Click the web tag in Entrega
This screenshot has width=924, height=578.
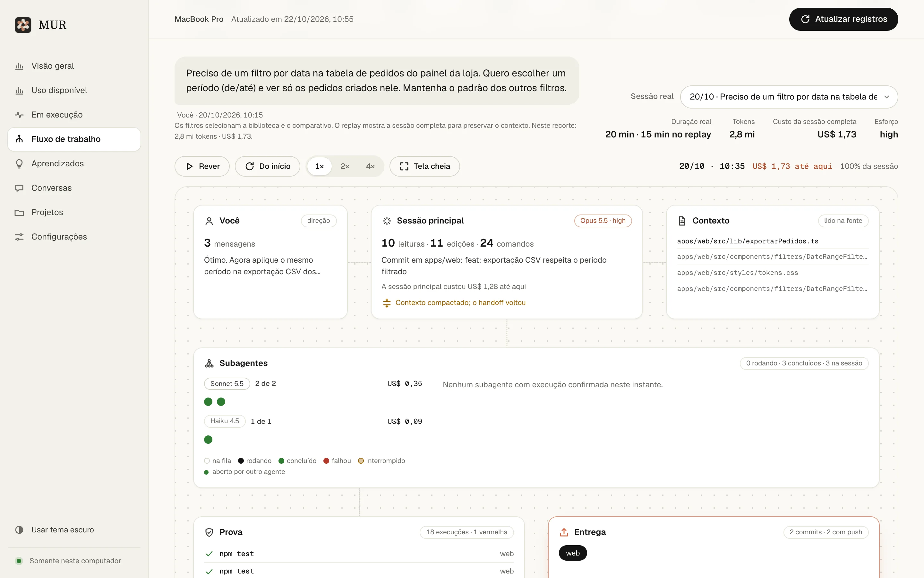[573, 553]
